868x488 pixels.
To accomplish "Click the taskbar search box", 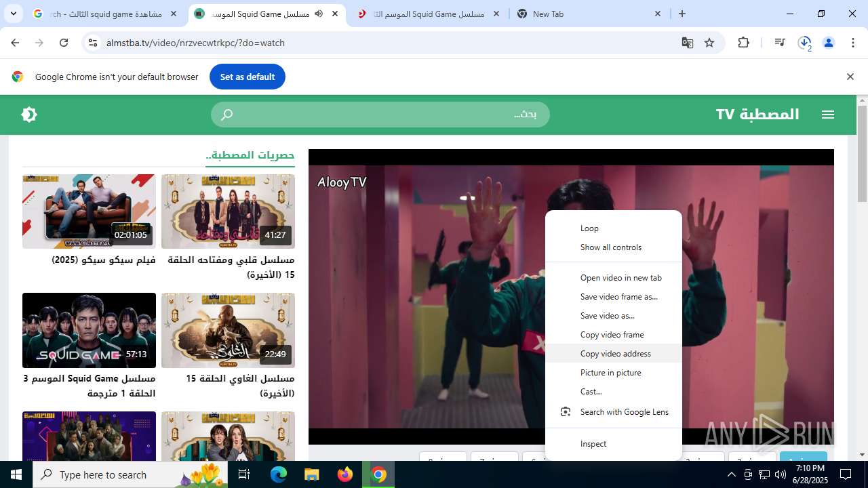I will click(x=131, y=474).
